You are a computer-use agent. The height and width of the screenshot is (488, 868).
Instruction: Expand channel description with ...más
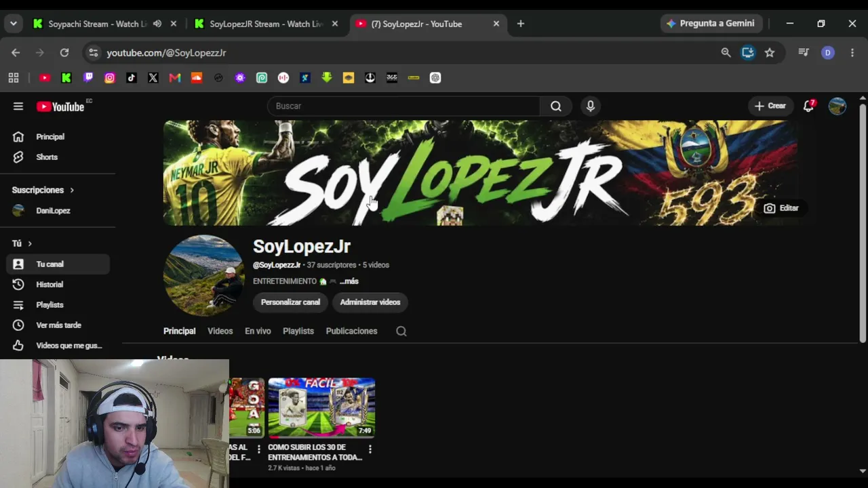tap(349, 281)
